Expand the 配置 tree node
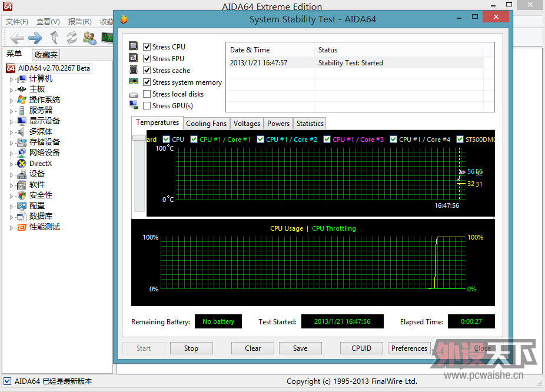The width and height of the screenshot is (545, 392). pos(11,207)
